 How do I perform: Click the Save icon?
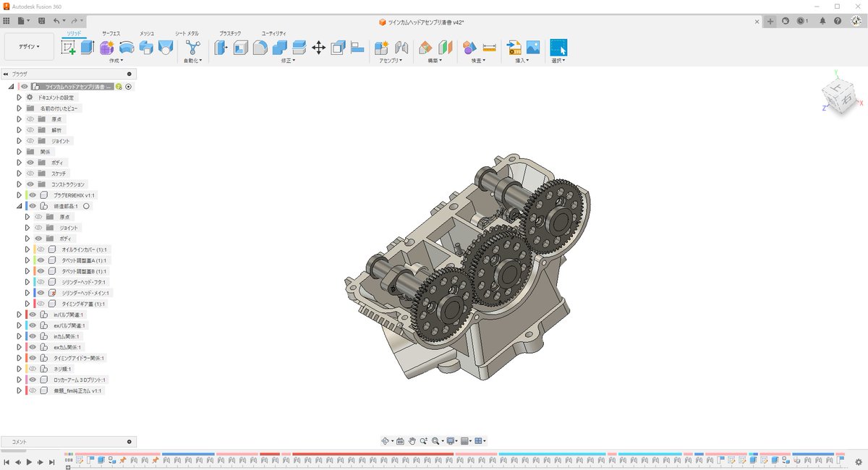pos(41,21)
